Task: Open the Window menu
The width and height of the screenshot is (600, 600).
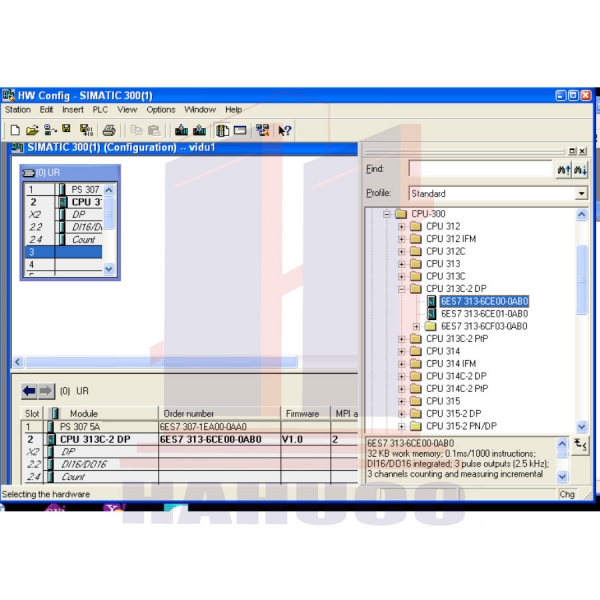Action: 200,110
